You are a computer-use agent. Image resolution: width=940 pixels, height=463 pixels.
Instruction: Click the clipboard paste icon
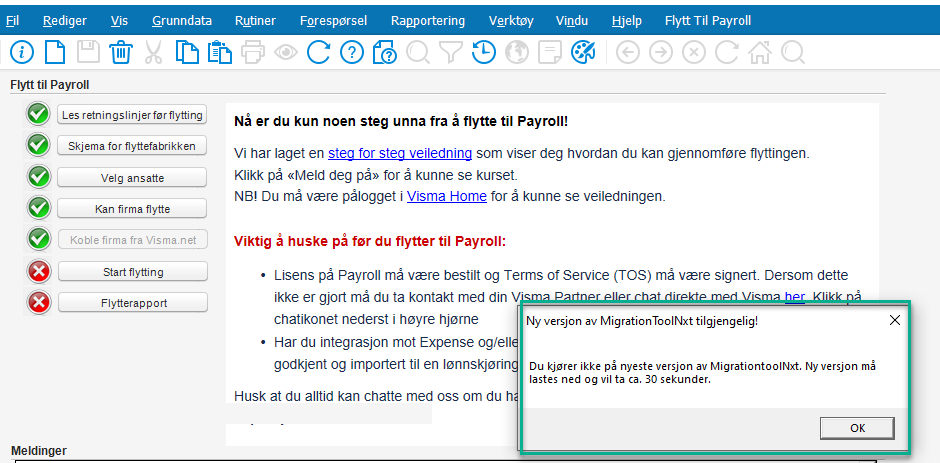click(x=219, y=52)
